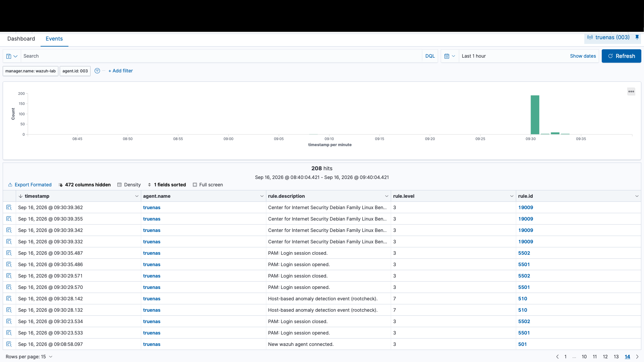This screenshot has width=644, height=362.
Task: Go to next results page arrow
Action: point(637,357)
